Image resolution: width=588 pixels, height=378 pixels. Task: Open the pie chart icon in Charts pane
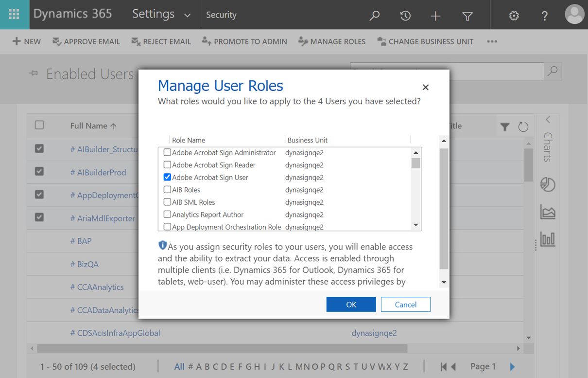tap(548, 184)
